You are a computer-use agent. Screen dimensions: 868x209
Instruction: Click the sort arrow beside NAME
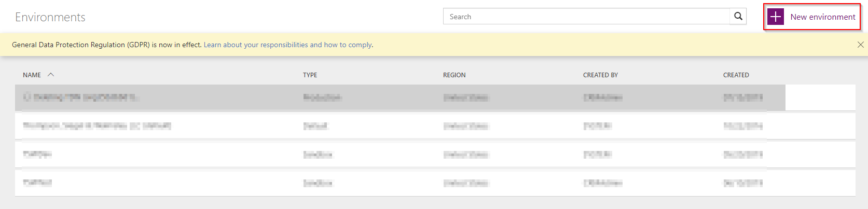(51, 75)
